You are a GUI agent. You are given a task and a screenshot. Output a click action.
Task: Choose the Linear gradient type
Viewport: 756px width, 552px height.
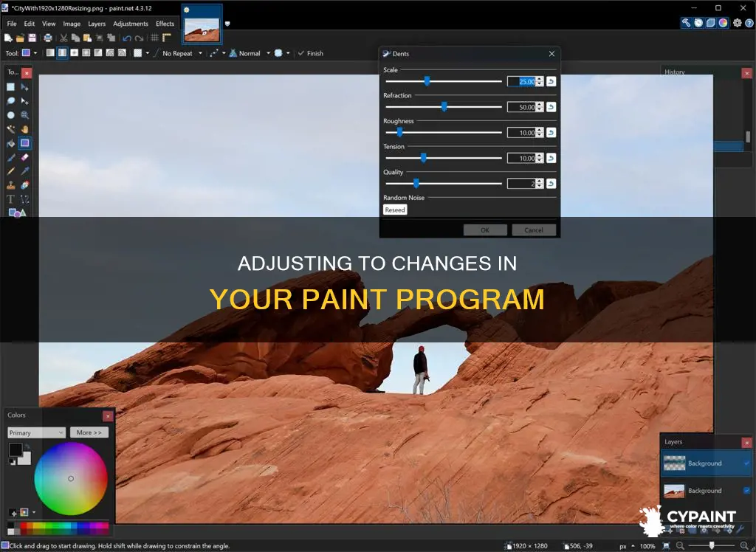50,53
